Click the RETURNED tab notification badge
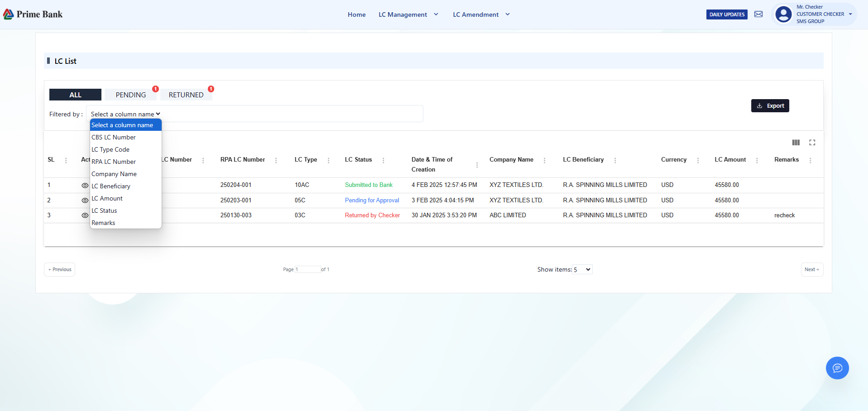 211,89
